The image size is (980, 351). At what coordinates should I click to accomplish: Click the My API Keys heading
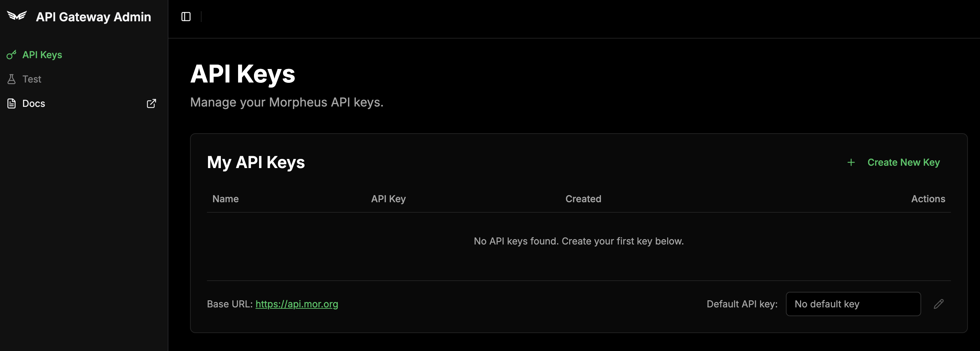coord(256,162)
